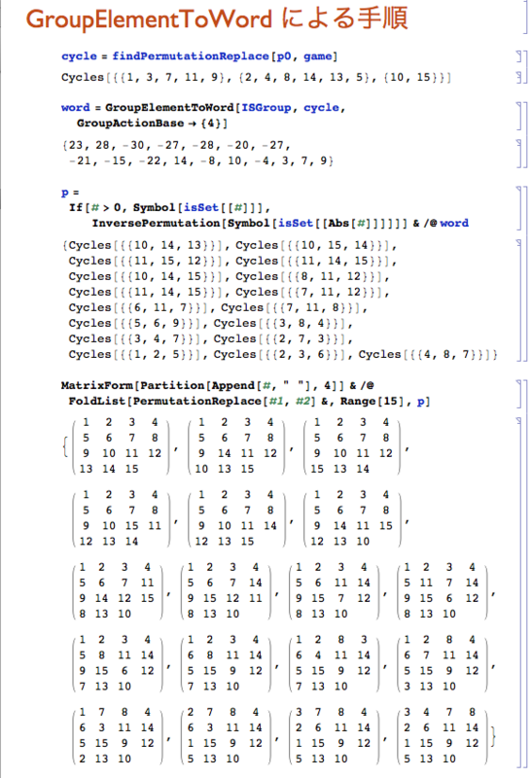532x778 pixels.
Task: Click the final matrix with top row "3 4 7 8"
Action: [442, 735]
